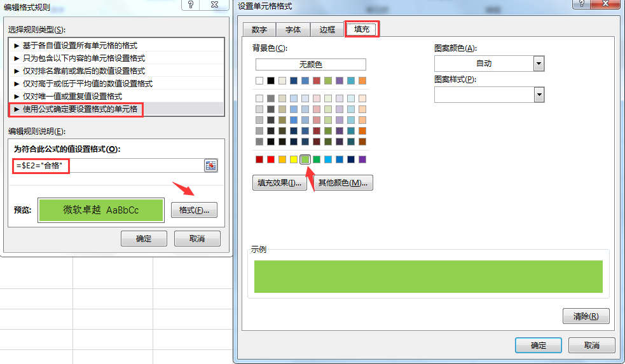
Task: Select rule type 仅对排名靠前或靠后的数值设置格式
Action: [x=116, y=71]
